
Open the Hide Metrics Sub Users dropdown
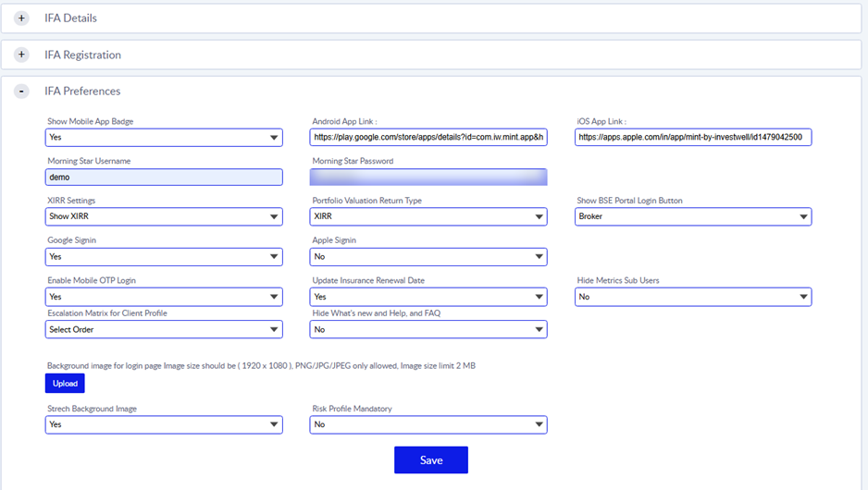coord(693,297)
